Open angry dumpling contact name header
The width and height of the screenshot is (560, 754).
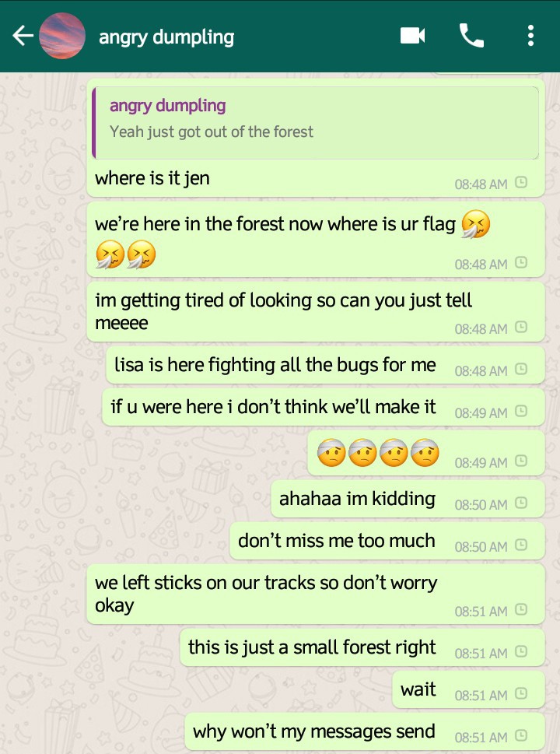tap(166, 37)
